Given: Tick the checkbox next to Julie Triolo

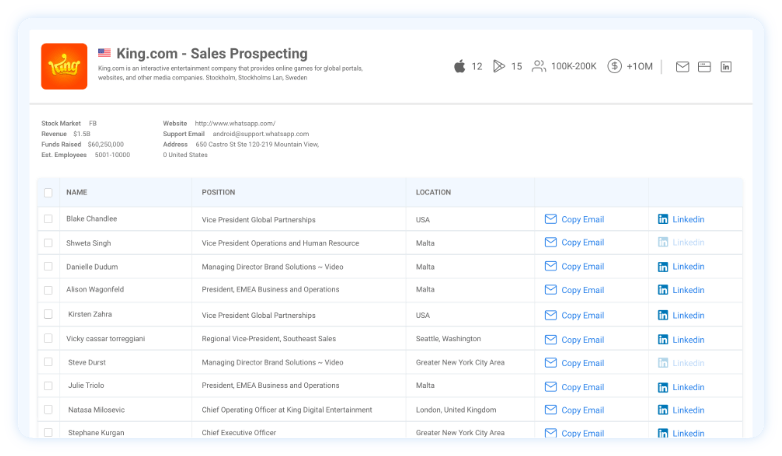Looking at the screenshot, I should (x=48, y=386).
